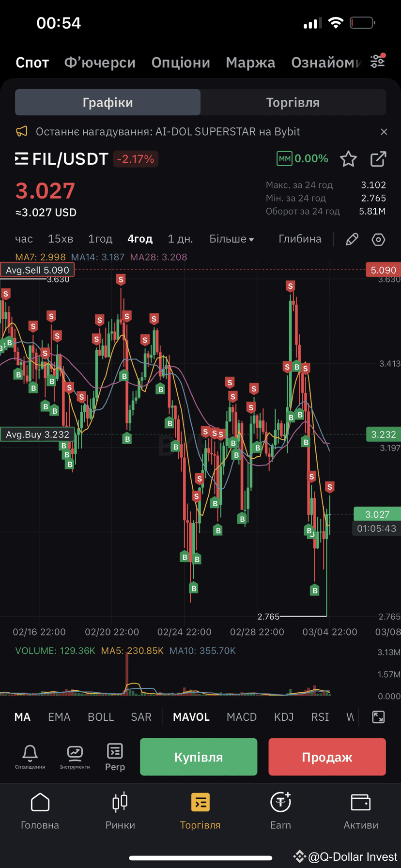This screenshot has height=868, width=401.
Task: Tap the MA7: 2.998 legend value
Action: coord(41,257)
